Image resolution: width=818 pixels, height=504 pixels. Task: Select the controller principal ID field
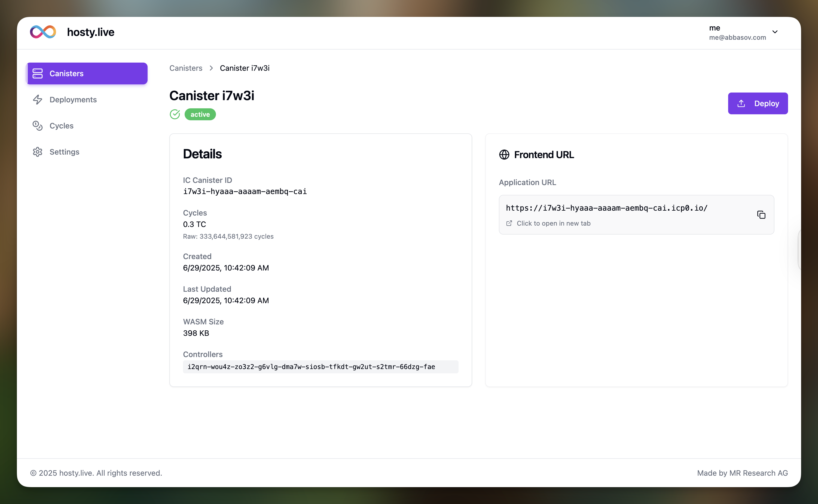point(311,367)
